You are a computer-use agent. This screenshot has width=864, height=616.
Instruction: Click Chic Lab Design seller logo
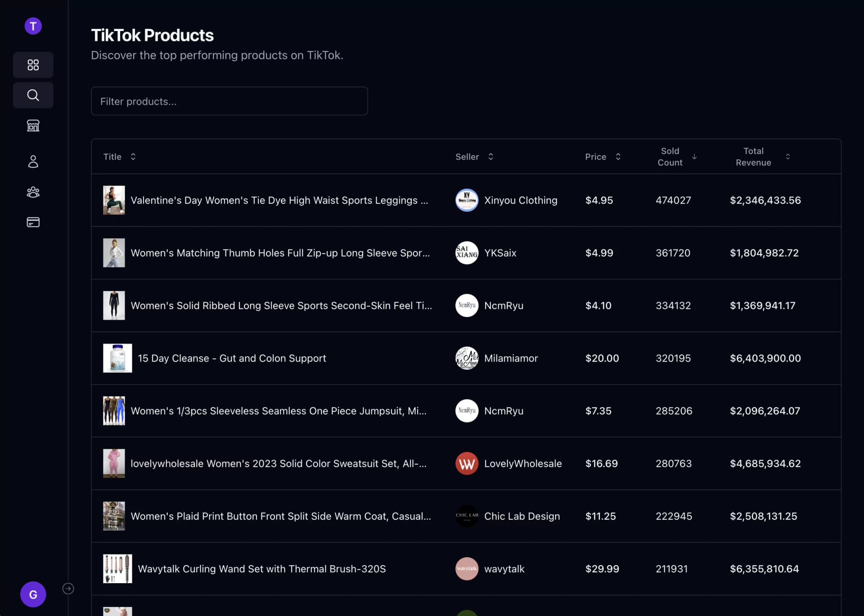467,516
